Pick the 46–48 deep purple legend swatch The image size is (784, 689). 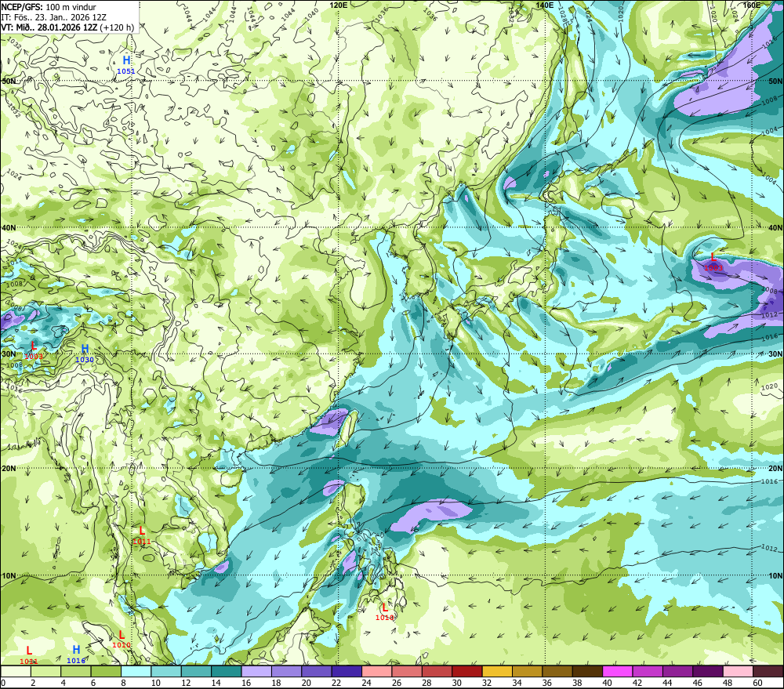tap(707, 672)
